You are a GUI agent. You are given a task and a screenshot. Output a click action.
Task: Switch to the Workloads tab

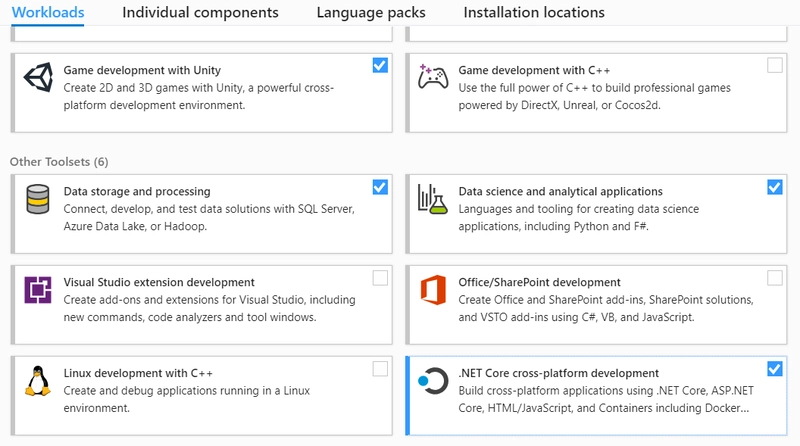[48, 12]
